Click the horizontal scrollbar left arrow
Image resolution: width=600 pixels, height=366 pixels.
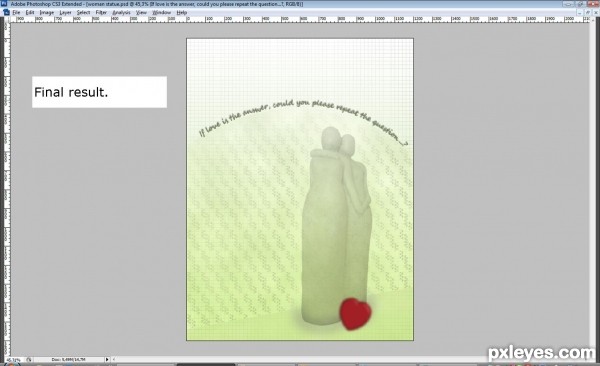coord(114,360)
